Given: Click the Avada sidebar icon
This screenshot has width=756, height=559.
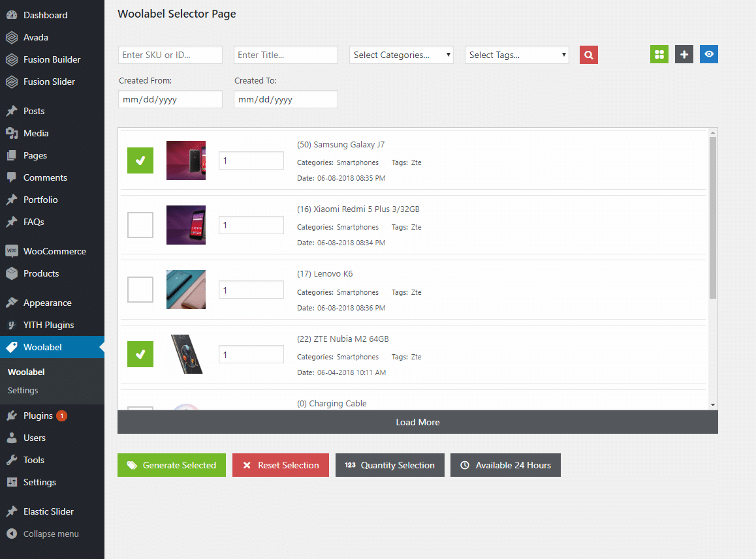Looking at the screenshot, I should click(x=12, y=37).
